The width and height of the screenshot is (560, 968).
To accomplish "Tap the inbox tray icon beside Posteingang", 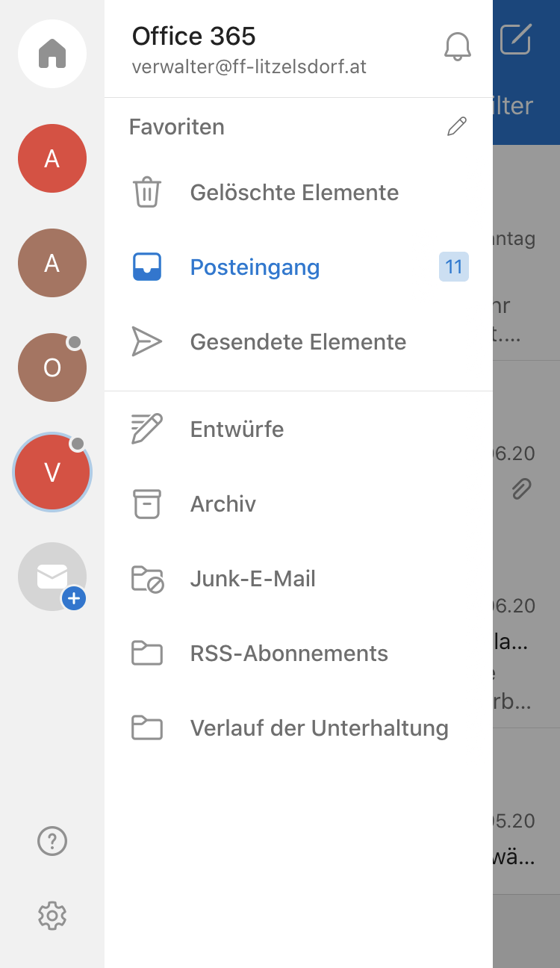I will click(x=147, y=267).
